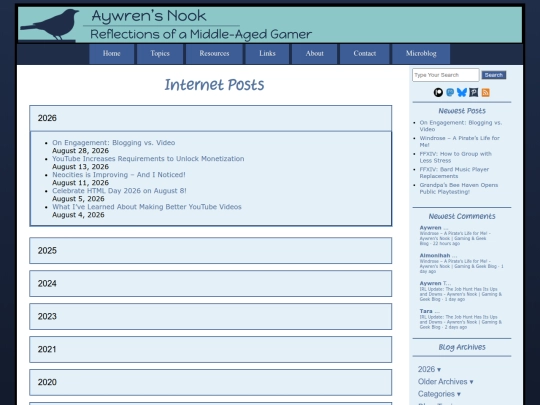
Task: Click the Reflections of a Middle-Aged Gamer tagline
Action: (201, 34)
